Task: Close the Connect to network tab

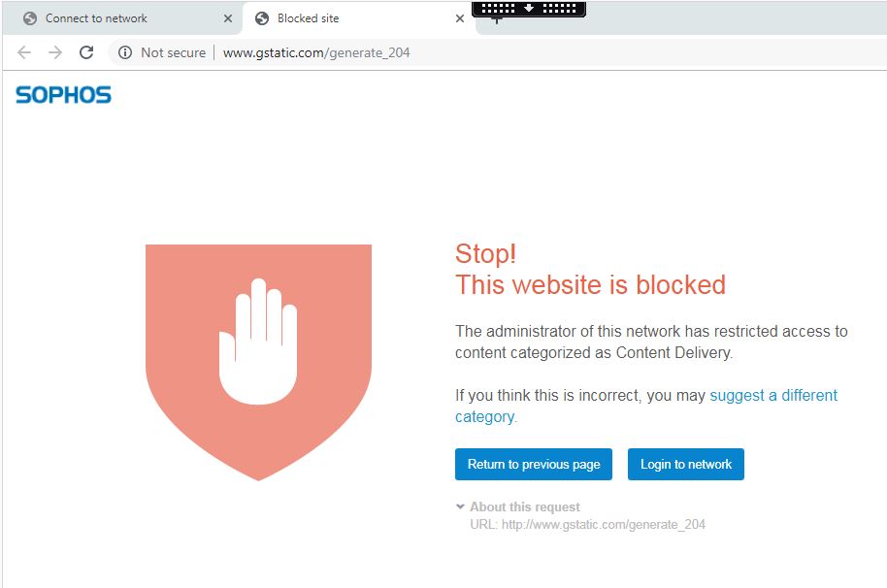Action: tap(228, 18)
